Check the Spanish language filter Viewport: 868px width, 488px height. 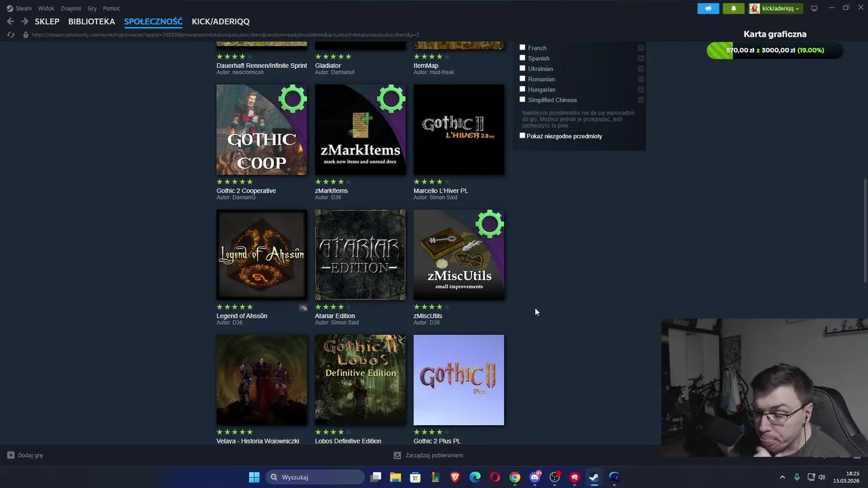pos(522,58)
